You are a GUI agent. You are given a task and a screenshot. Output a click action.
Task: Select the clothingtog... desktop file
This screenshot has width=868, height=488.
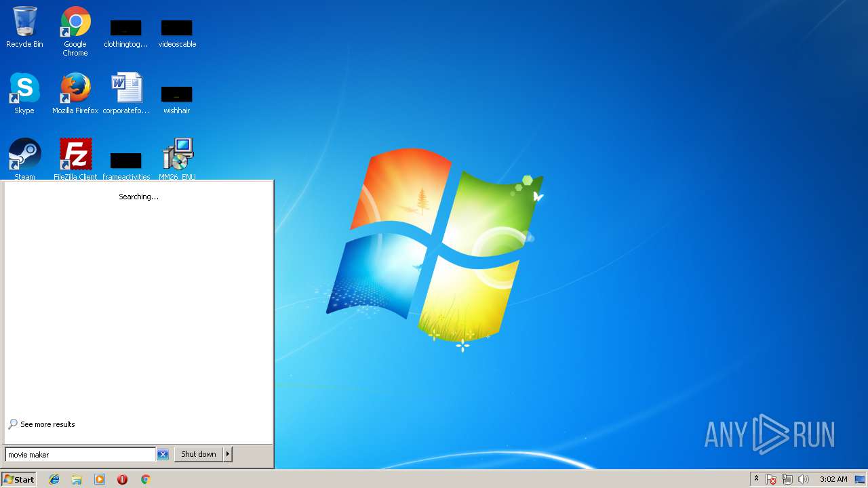[126, 34]
